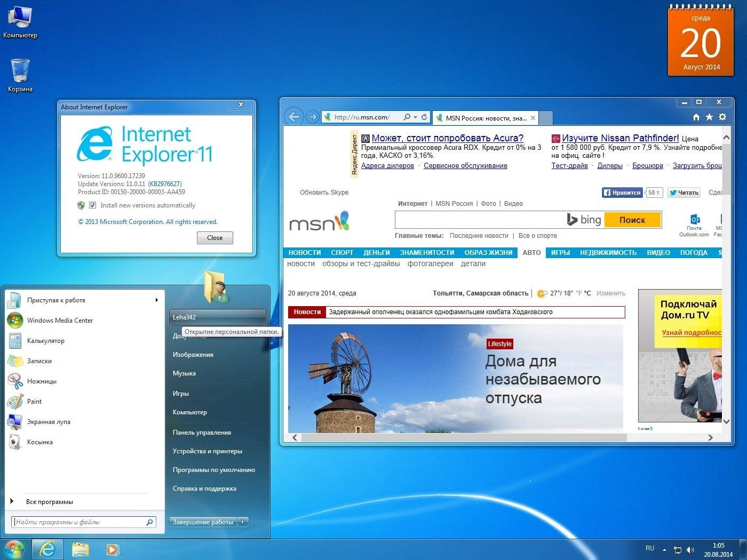Expand Приступая к работе submenu arrow
This screenshot has width=747, height=560.
[156, 300]
